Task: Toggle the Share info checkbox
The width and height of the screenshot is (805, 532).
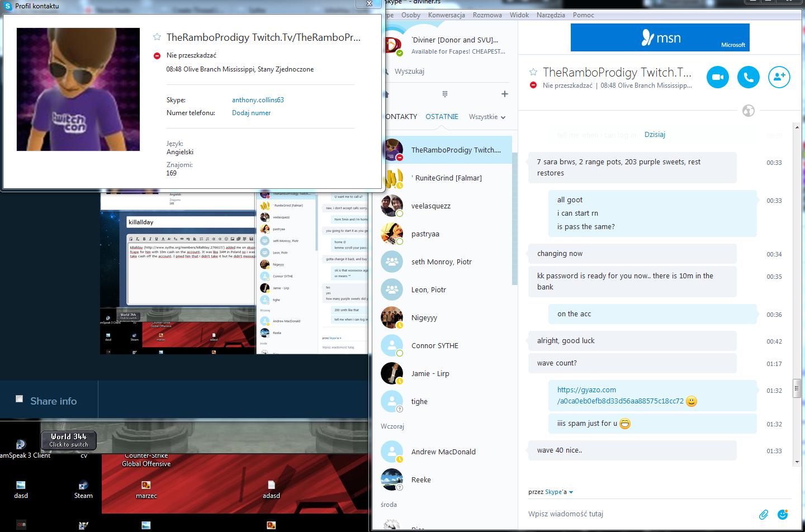Action: coord(19,399)
